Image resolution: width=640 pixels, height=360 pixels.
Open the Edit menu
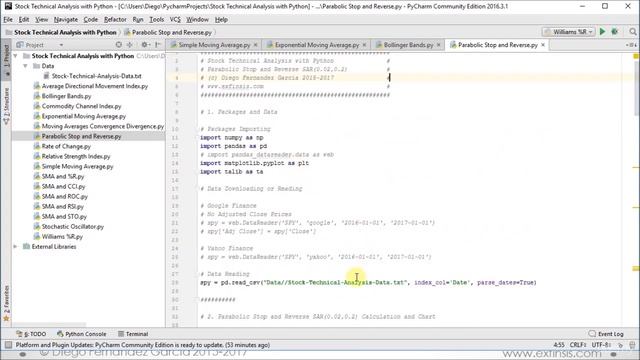point(24,19)
